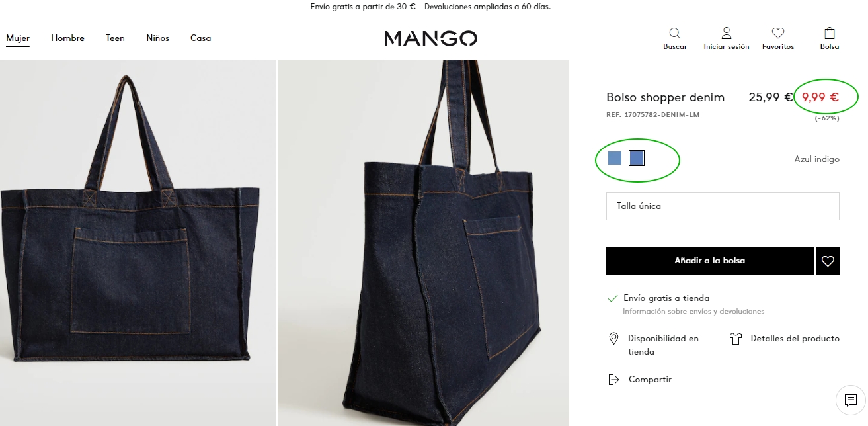
Task: Open the Niños category
Action: click(157, 38)
